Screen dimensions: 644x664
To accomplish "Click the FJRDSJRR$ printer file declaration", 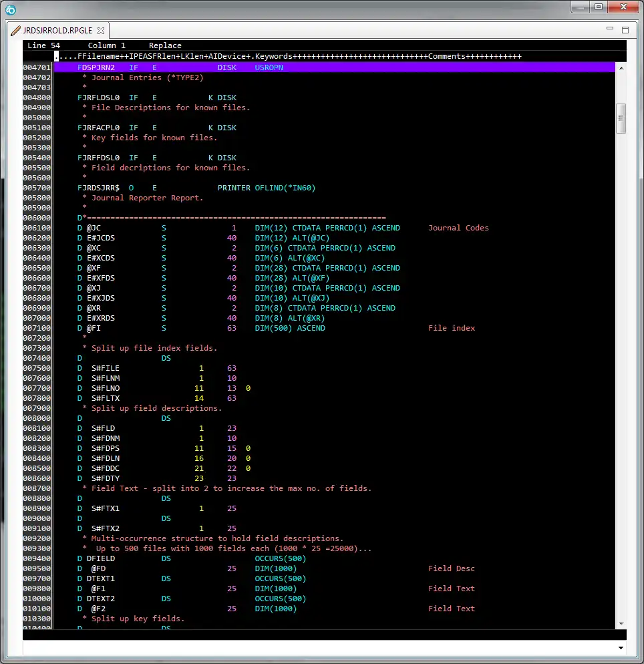I will click(99, 188).
